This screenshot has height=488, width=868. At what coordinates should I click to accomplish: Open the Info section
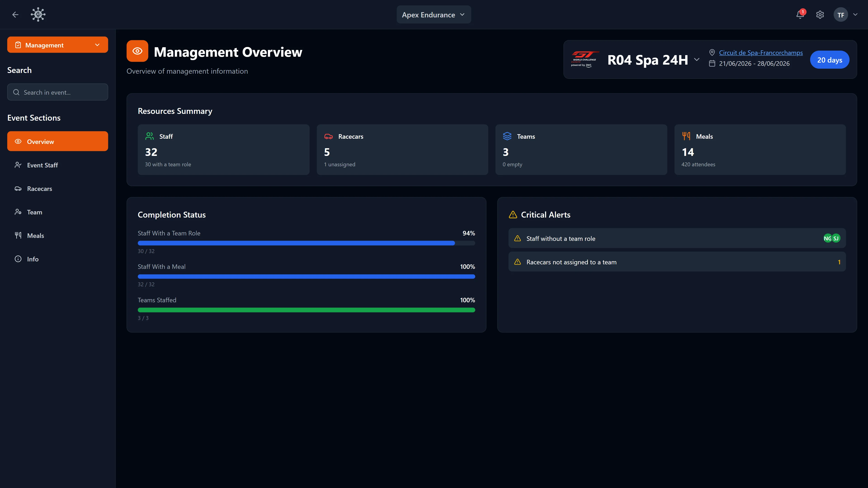tap(58, 259)
